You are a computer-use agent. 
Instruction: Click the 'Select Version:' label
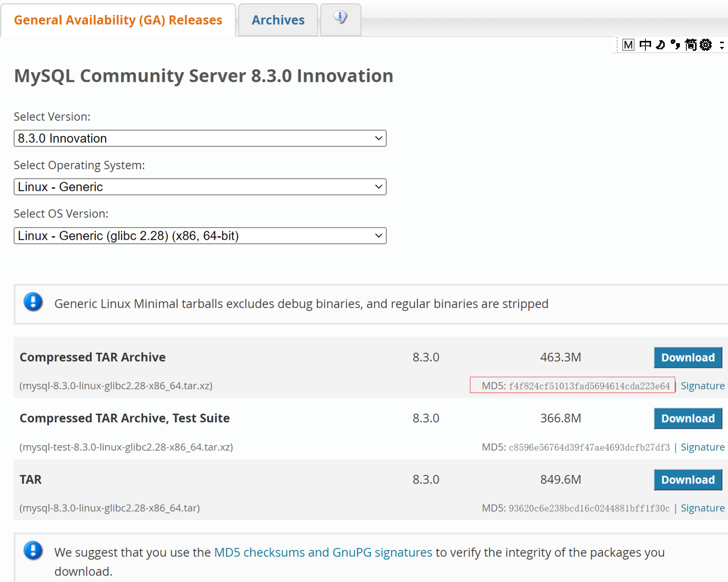click(x=52, y=117)
